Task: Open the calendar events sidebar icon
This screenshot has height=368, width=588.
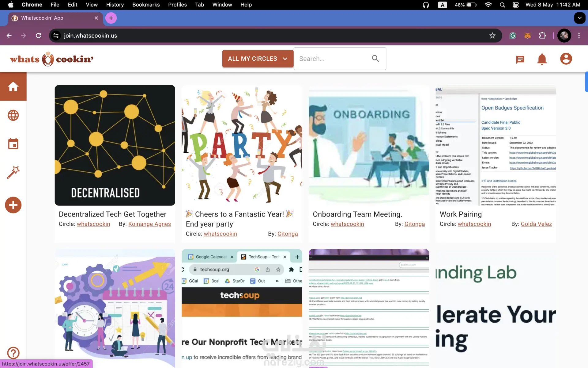Action: point(13,144)
